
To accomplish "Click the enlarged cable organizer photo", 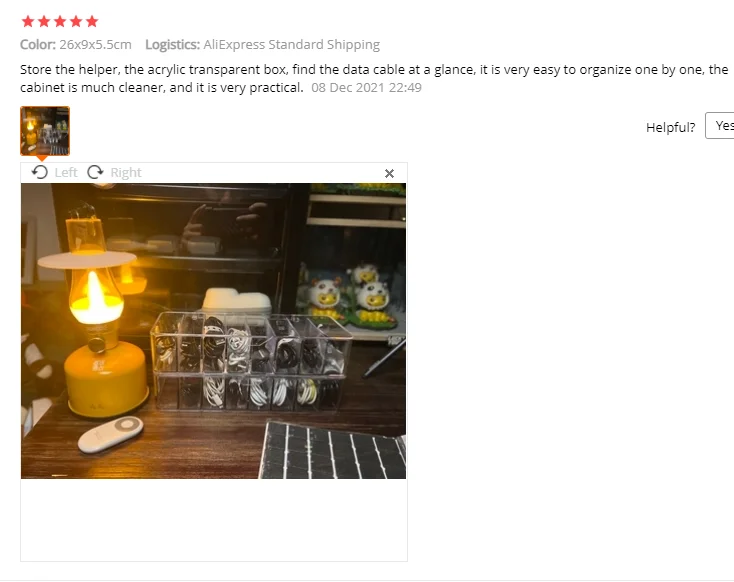I will point(213,331).
